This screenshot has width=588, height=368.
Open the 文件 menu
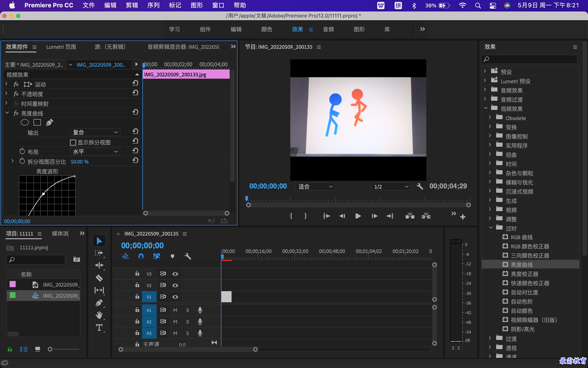pyautogui.click(x=88, y=5)
